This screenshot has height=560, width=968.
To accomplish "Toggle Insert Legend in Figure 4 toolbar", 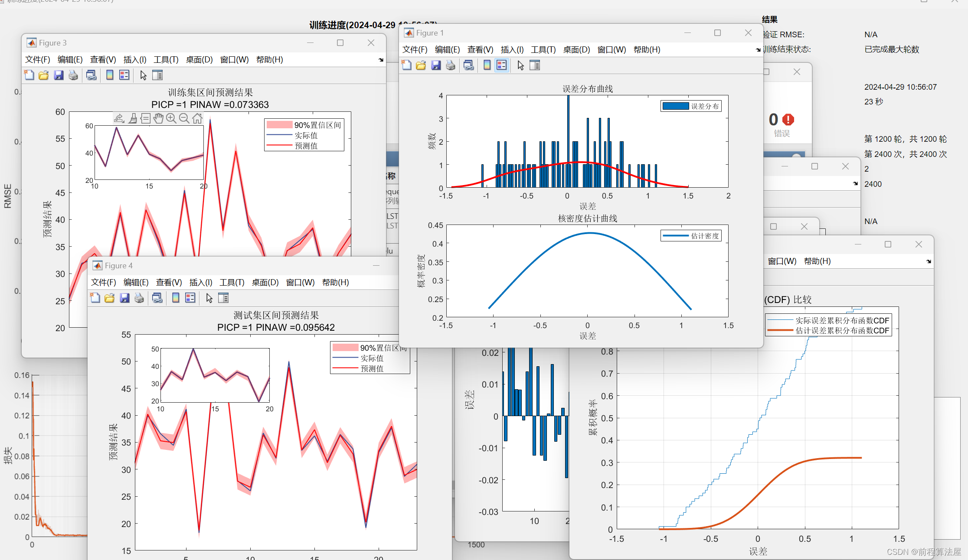I will 190,298.
